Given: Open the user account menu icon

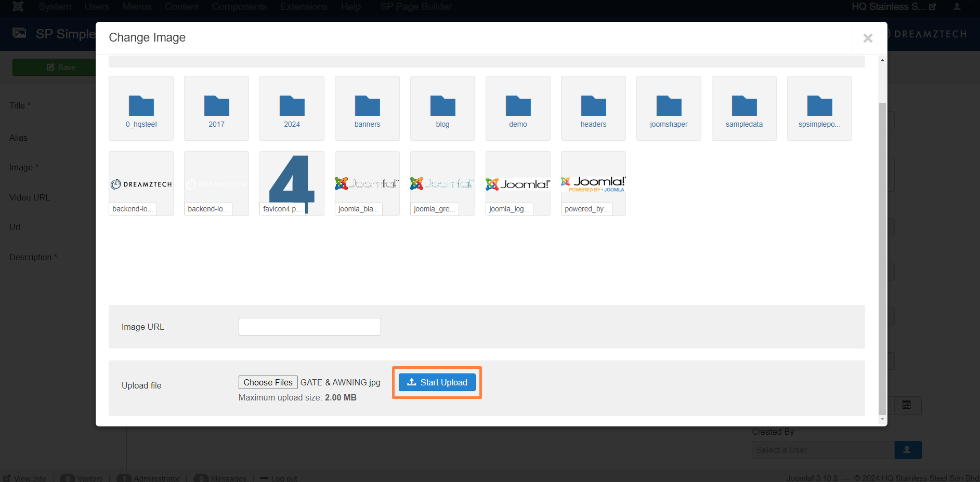Looking at the screenshot, I should [957, 7].
